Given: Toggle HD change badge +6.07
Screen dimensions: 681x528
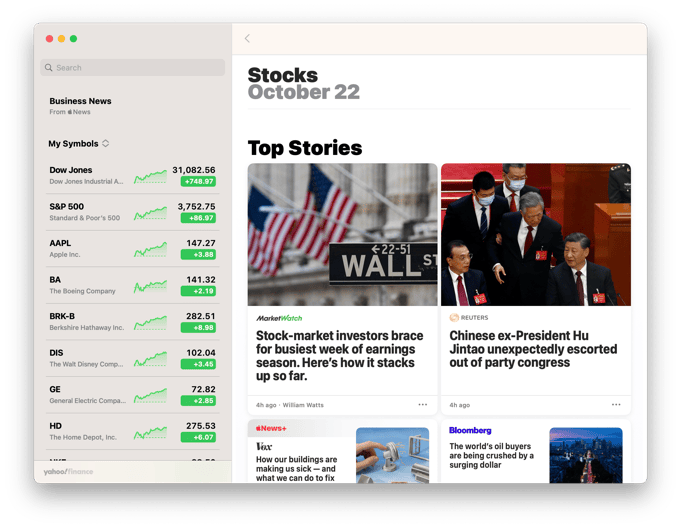Looking at the screenshot, I should tap(198, 437).
